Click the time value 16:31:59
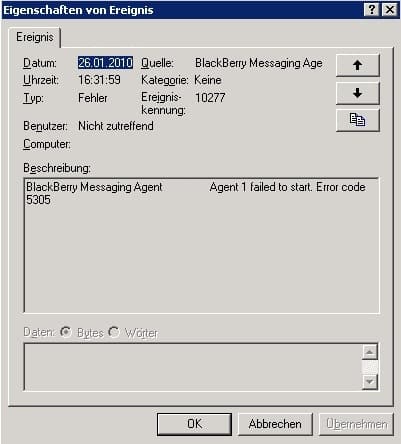This screenshot has width=401, height=444. coord(99,80)
